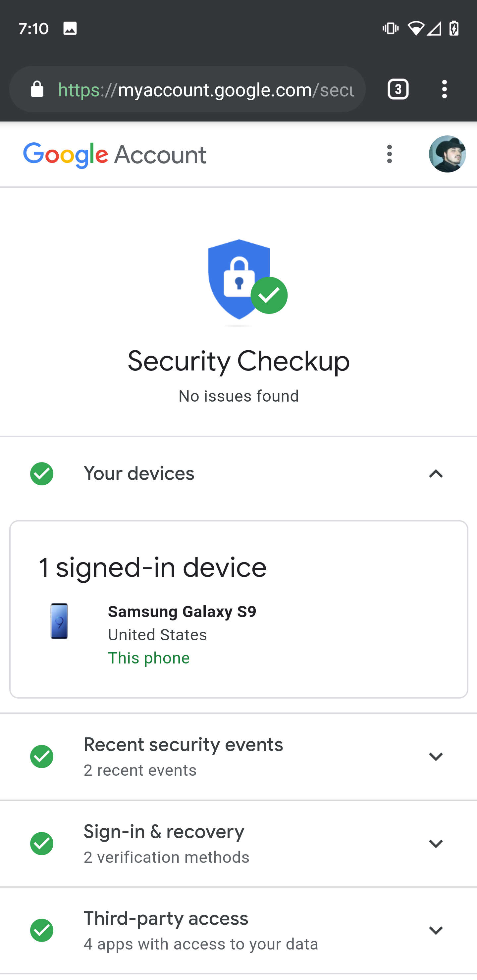Expand Recent security events chevron
The image size is (477, 980).
click(x=436, y=756)
